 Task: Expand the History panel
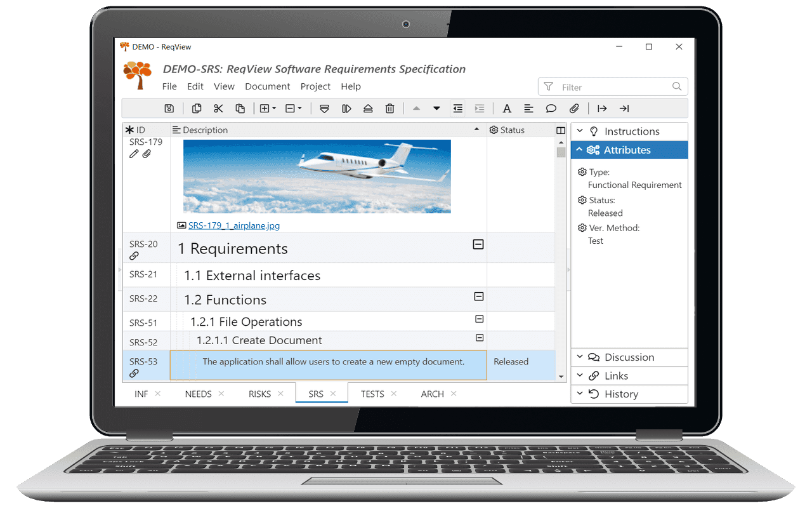tap(629, 394)
